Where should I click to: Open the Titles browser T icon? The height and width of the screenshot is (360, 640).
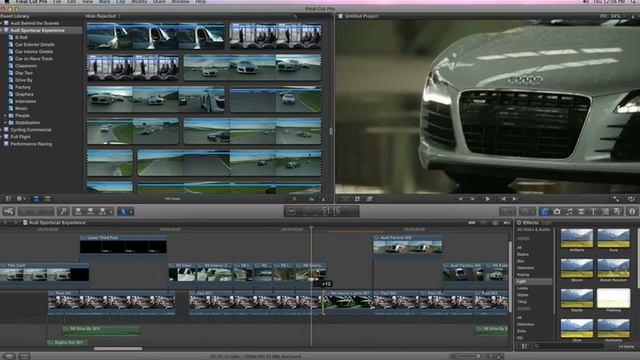593,211
